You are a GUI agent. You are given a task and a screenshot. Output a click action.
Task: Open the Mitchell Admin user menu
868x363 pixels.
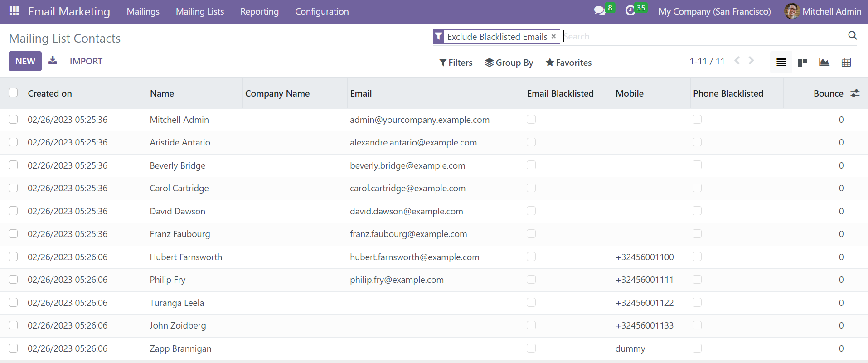click(823, 11)
